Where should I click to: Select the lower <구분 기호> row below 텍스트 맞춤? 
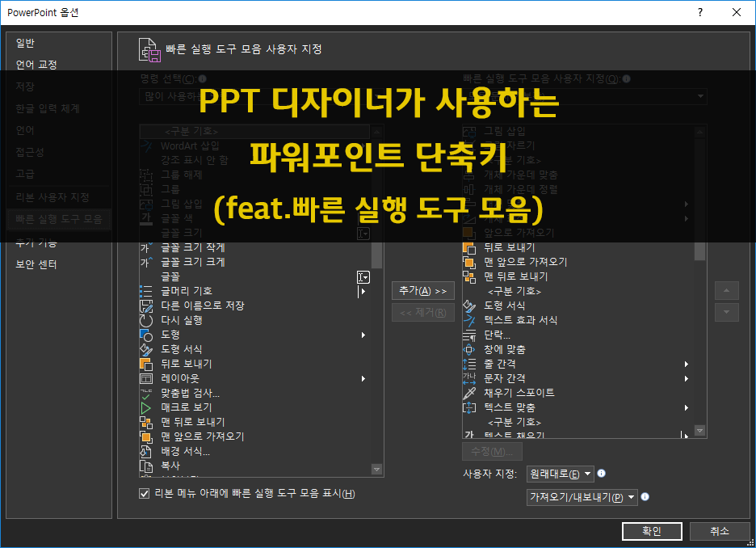coord(577,422)
